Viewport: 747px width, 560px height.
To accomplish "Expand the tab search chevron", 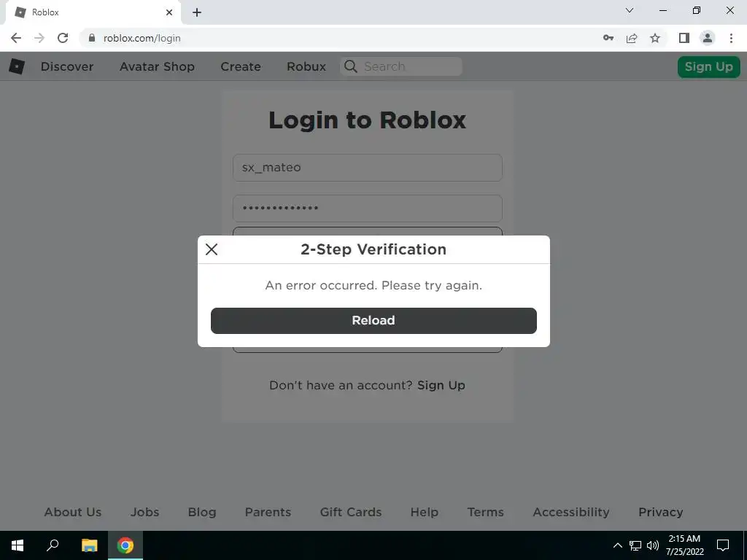I will click(x=630, y=10).
